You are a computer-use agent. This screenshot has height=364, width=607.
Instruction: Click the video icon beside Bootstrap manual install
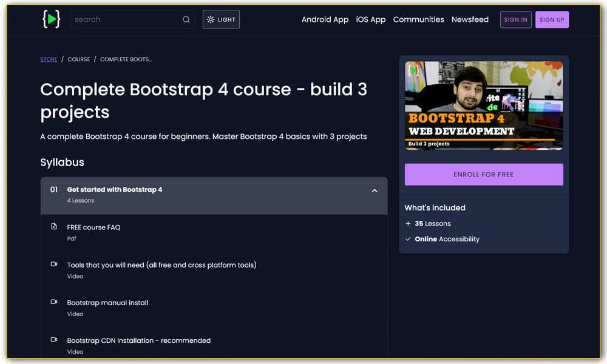pyautogui.click(x=54, y=302)
